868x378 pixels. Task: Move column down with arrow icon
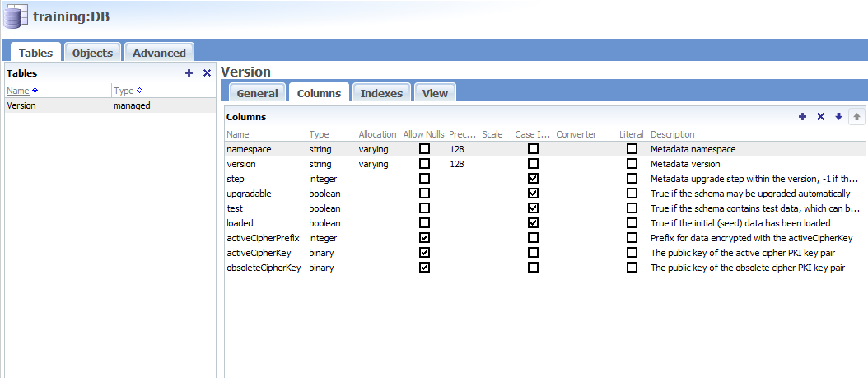pos(838,117)
